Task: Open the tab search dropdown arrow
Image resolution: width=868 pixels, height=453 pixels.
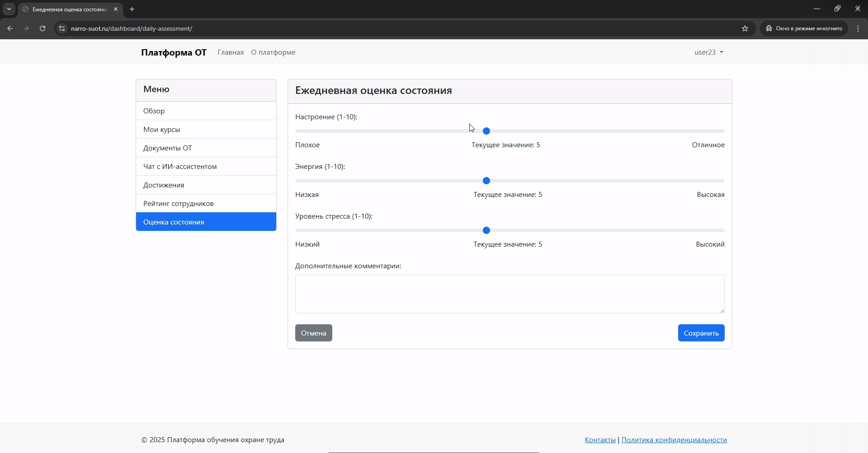Action: pyautogui.click(x=9, y=9)
